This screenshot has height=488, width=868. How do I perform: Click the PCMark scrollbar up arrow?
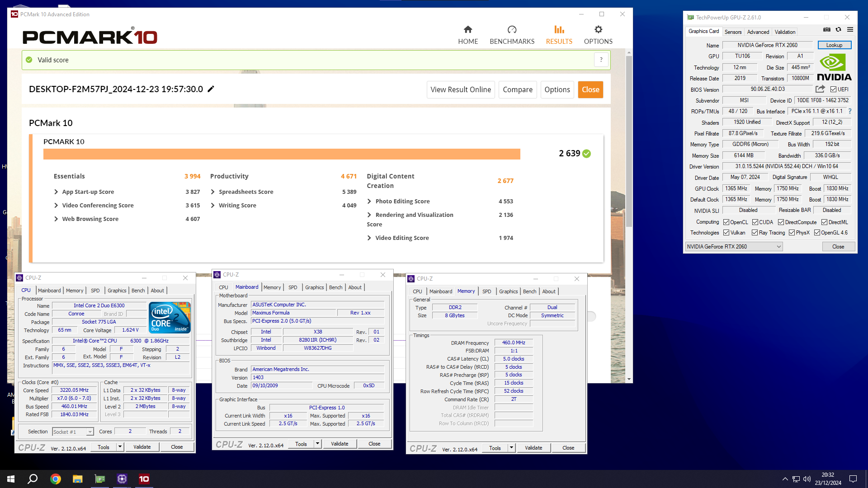(x=629, y=52)
